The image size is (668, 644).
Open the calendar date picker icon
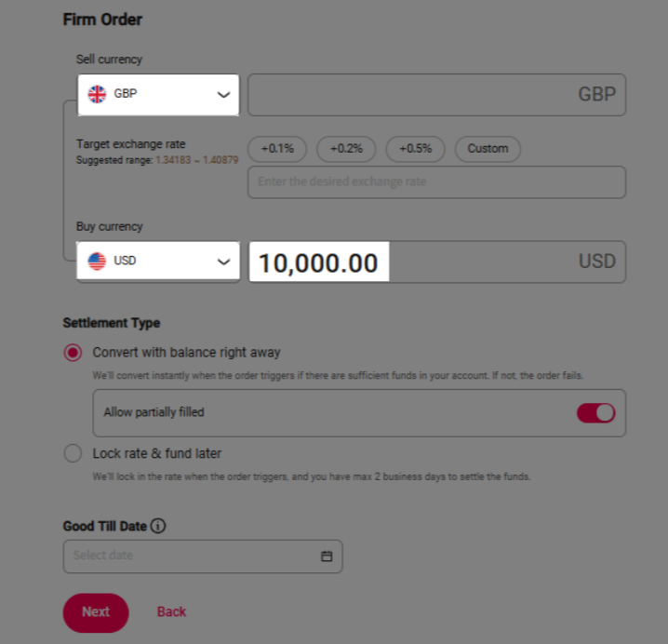pyautogui.click(x=327, y=557)
